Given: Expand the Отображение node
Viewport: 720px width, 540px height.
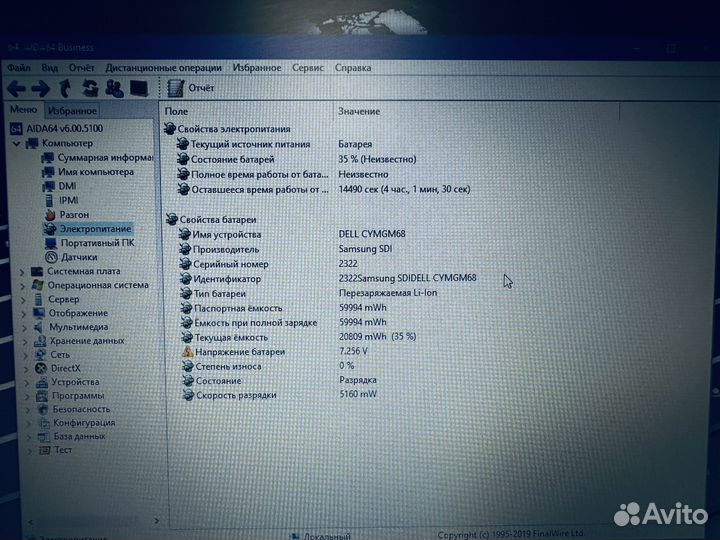Looking at the screenshot, I should 24,314.
